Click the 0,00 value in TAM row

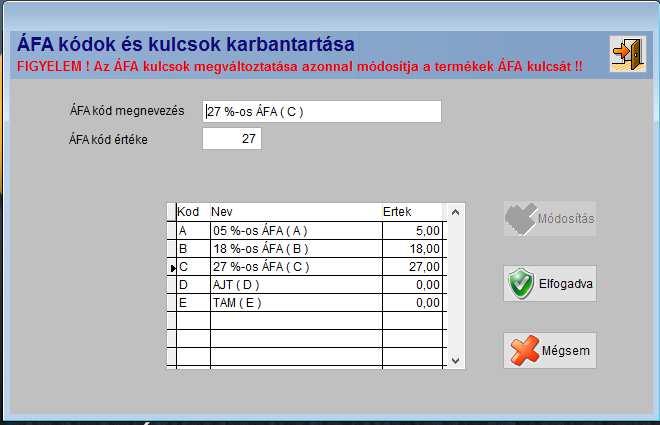412,303
